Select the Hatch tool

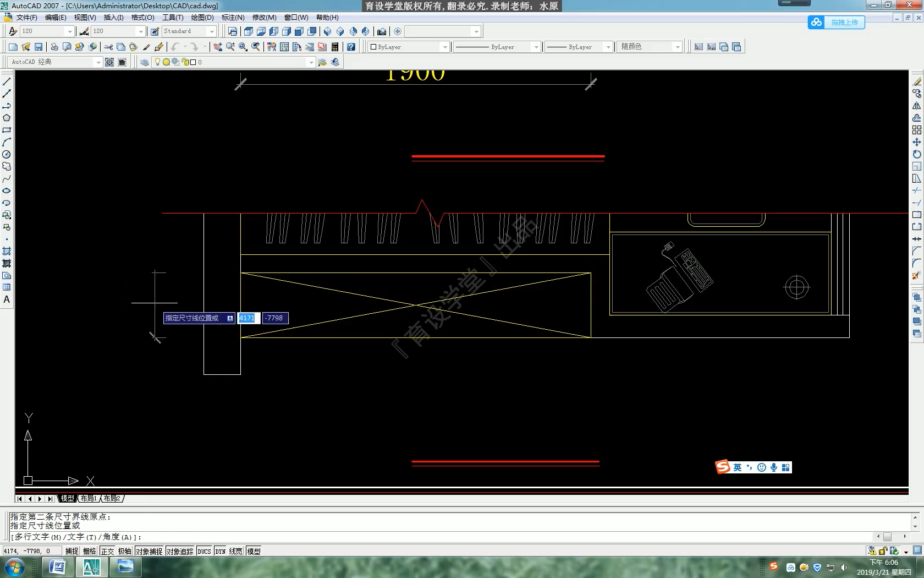(7, 251)
